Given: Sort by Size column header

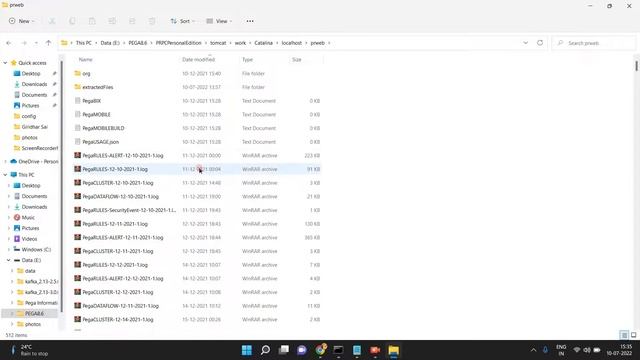Looking at the screenshot, I should (x=297, y=60).
